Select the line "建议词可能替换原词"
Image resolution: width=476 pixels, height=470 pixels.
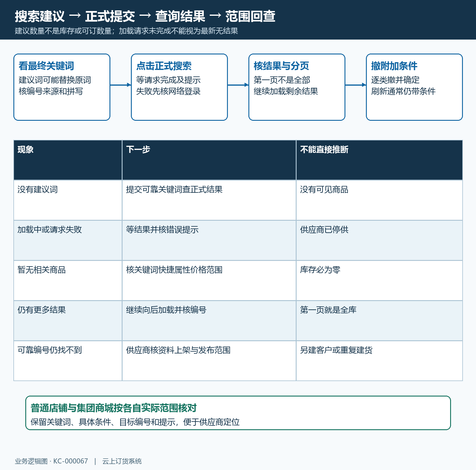click(55, 80)
